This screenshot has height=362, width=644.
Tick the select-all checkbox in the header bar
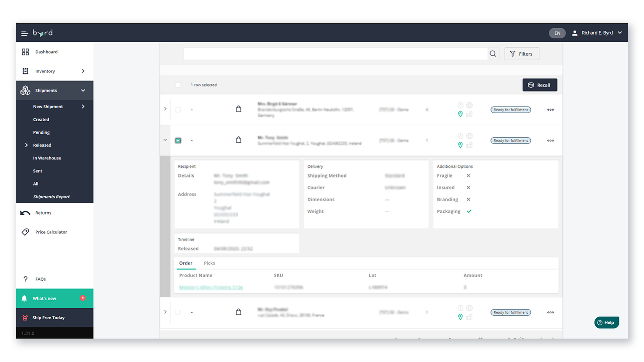(178, 84)
